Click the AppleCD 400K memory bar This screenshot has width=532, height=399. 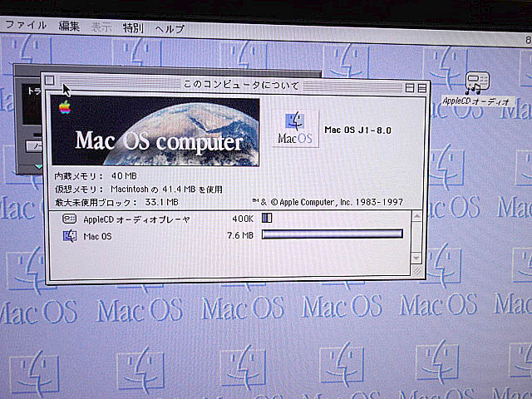(267, 218)
